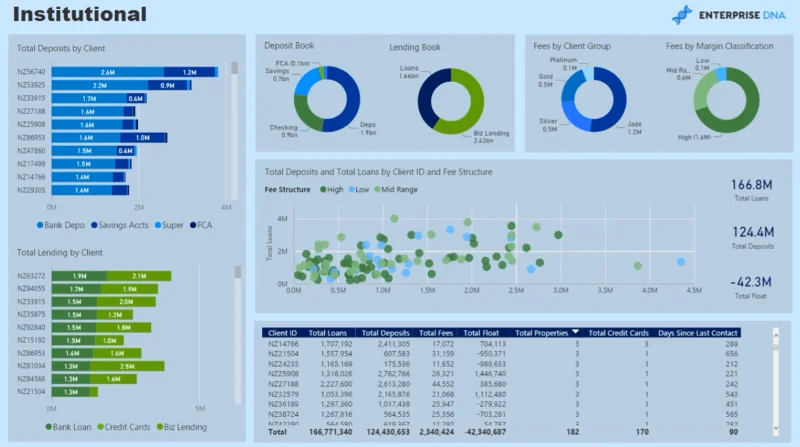Click Silver 0.5M donut segment

[574, 117]
